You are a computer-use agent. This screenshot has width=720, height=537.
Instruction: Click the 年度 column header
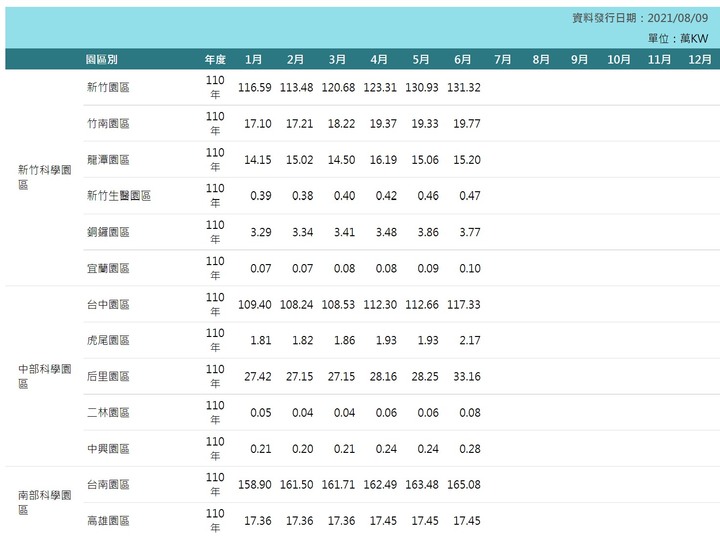pos(215,60)
